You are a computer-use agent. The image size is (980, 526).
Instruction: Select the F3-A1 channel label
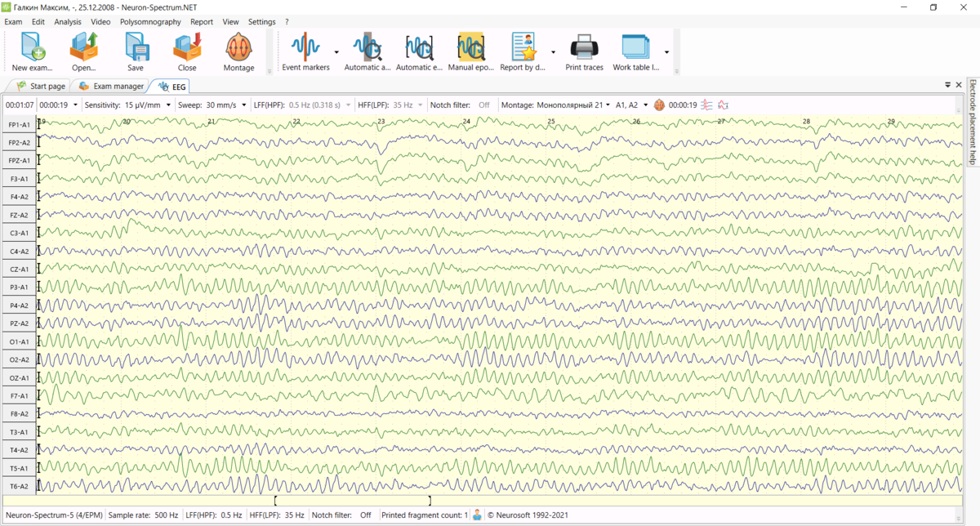[19, 179]
